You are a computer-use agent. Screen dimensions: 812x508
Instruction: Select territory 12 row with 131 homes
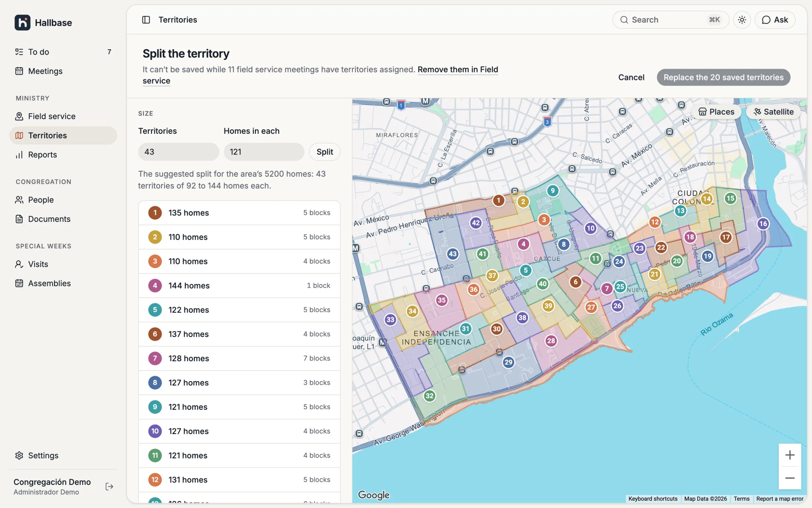(239, 480)
